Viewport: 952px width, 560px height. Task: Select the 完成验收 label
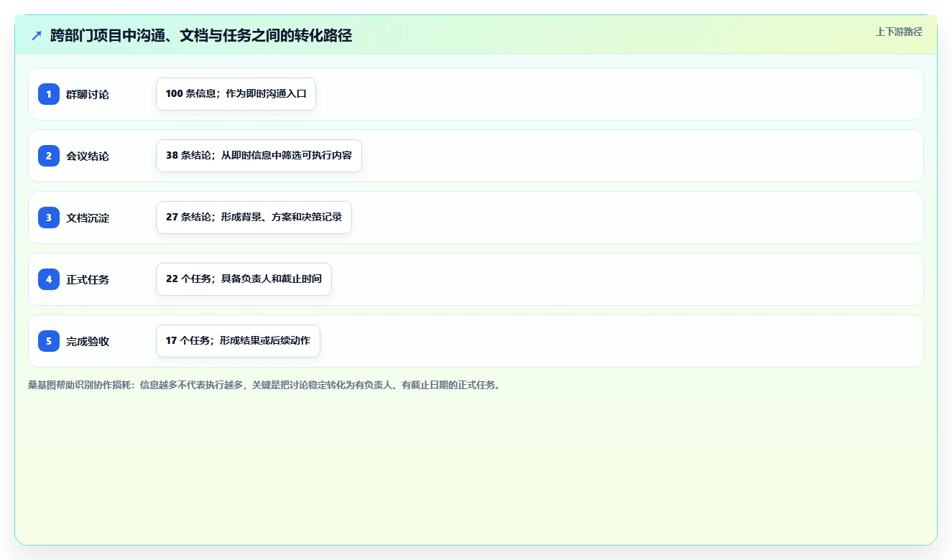[x=88, y=341]
